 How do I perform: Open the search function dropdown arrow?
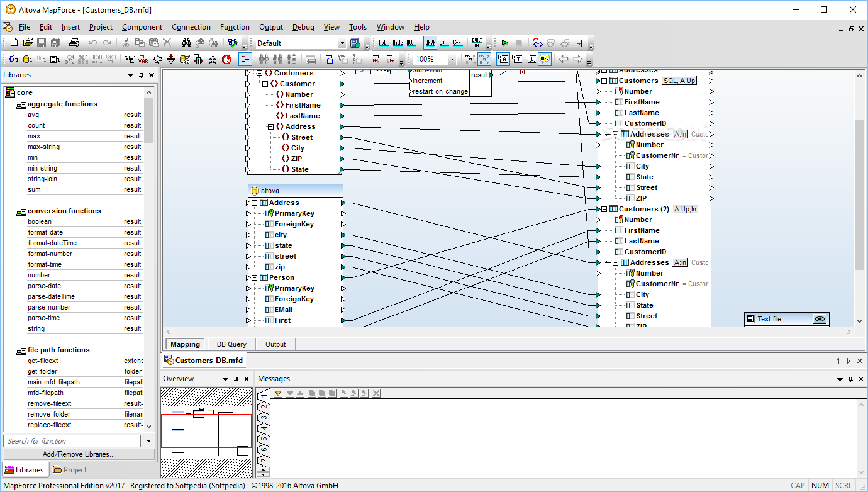(149, 441)
